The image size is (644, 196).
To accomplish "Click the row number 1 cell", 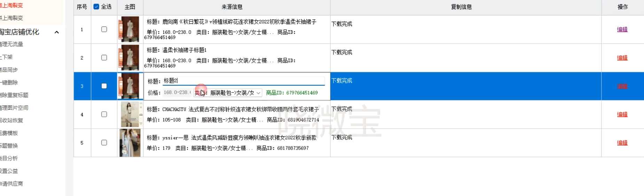I will 82,30.
